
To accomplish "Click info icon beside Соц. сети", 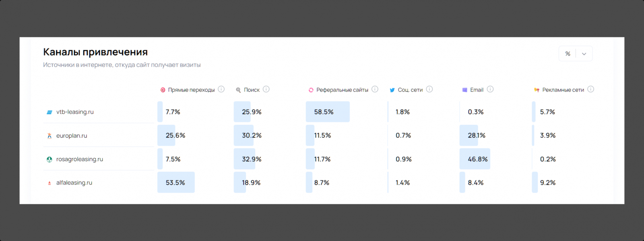I will coord(429,89).
